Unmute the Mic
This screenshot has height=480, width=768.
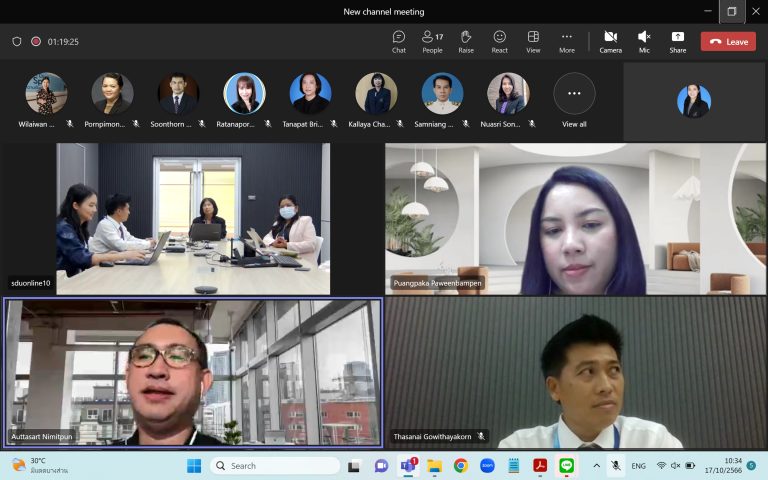pos(644,41)
